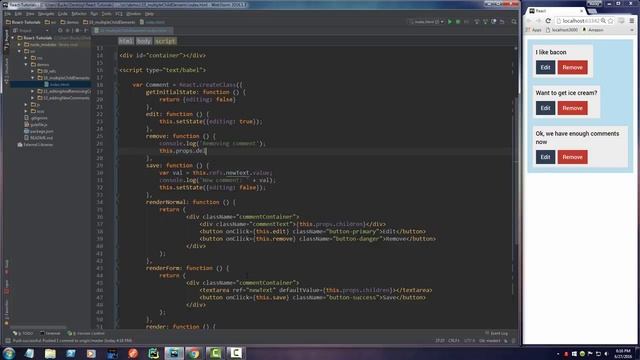Select the html breadcrumb tag
This screenshot has width=640, height=360.
point(126,41)
